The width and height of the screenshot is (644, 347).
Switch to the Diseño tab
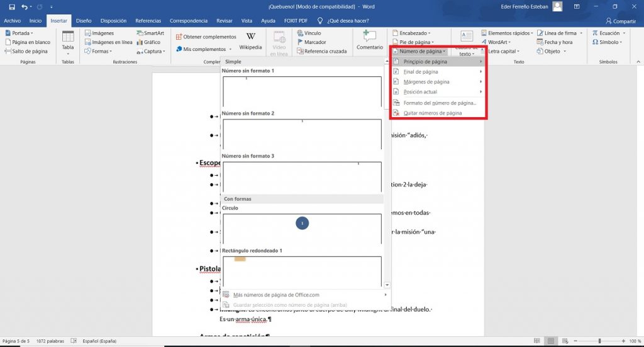pyautogui.click(x=84, y=21)
